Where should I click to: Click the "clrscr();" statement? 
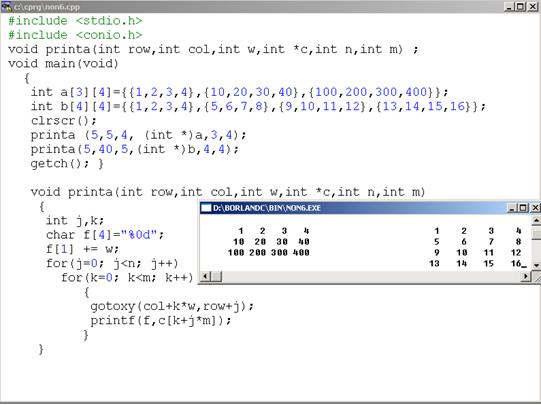[x=64, y=121]
